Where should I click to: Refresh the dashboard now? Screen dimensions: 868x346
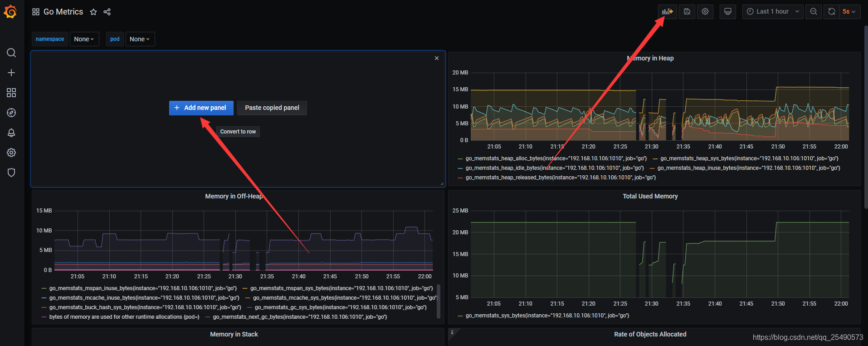832,11
